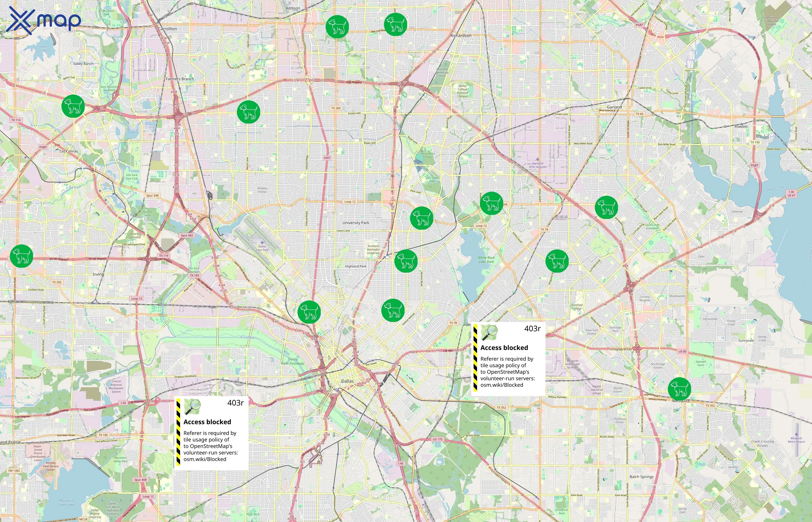Select the dog marker near Richardson
Image resolution: width=812 pixels, height=522 pixels.
[x=397, y=24]
